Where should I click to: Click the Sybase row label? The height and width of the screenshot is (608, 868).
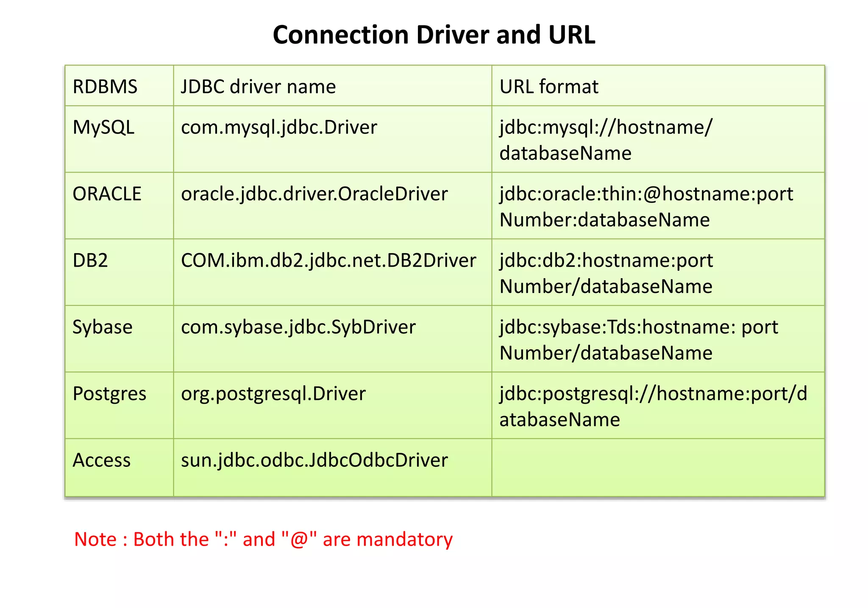click(x=103, y=327)
